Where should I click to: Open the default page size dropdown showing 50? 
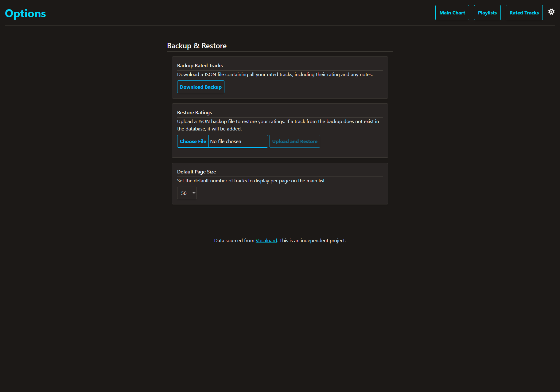[187, 193]
